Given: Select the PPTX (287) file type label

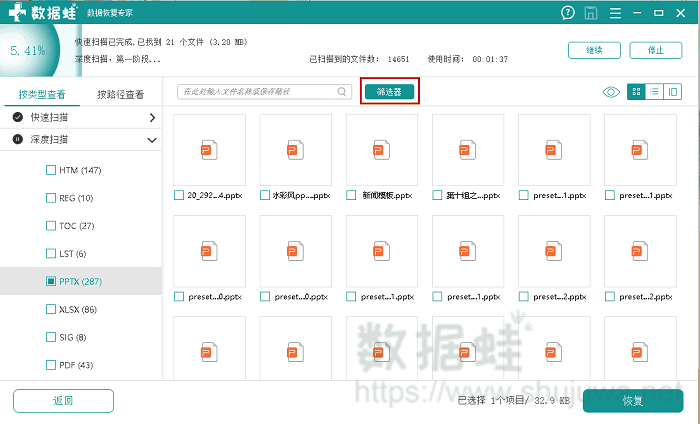Looking at the screenshot, I should point(80,282).
